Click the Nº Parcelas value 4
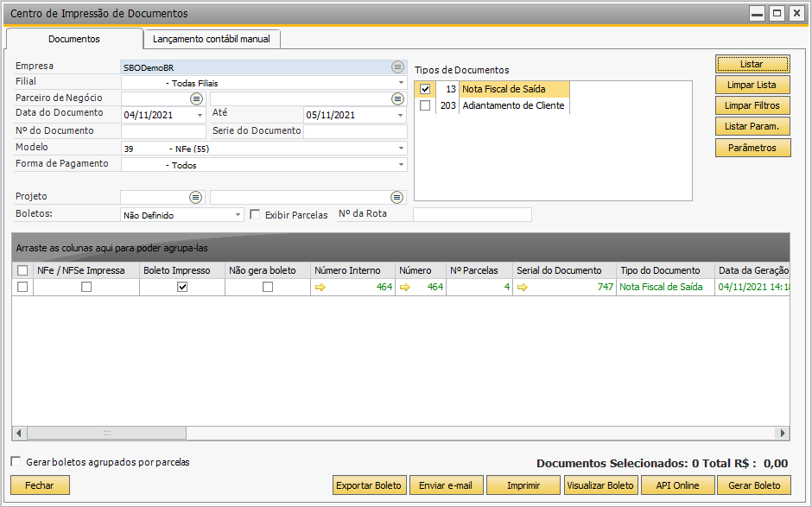Image resolution: width=812 pixels, height=507 pixels. [507, 287]
